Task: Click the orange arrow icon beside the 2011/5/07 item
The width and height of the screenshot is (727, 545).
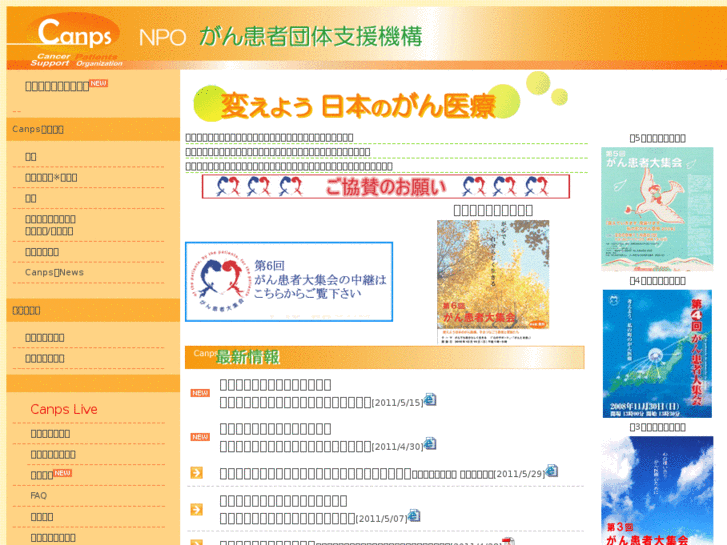Action: pos(197,509)
